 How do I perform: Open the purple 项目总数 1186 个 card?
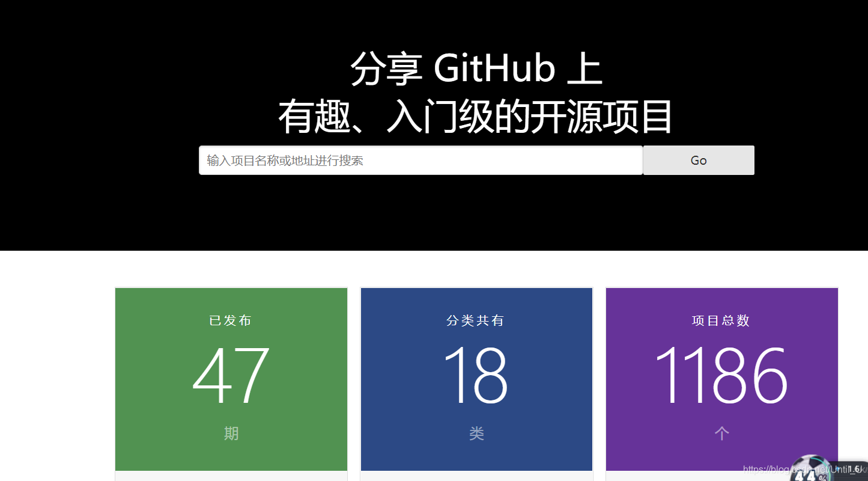(721, 379)
